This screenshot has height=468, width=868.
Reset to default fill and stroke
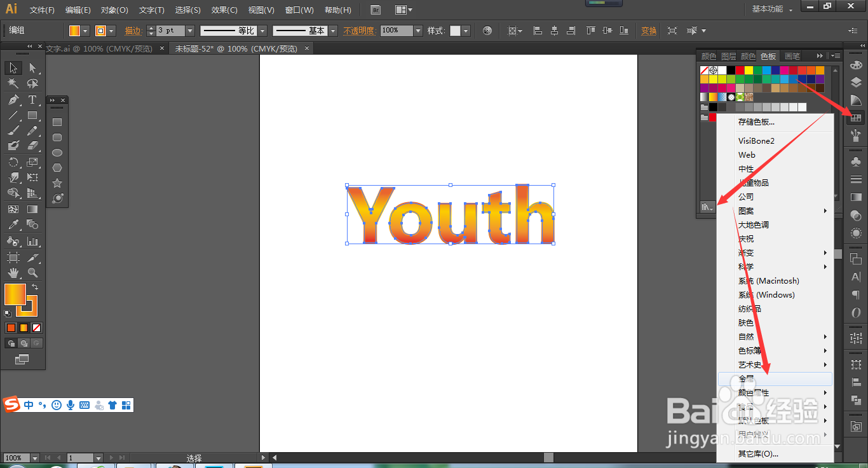[x=8, y=313]
